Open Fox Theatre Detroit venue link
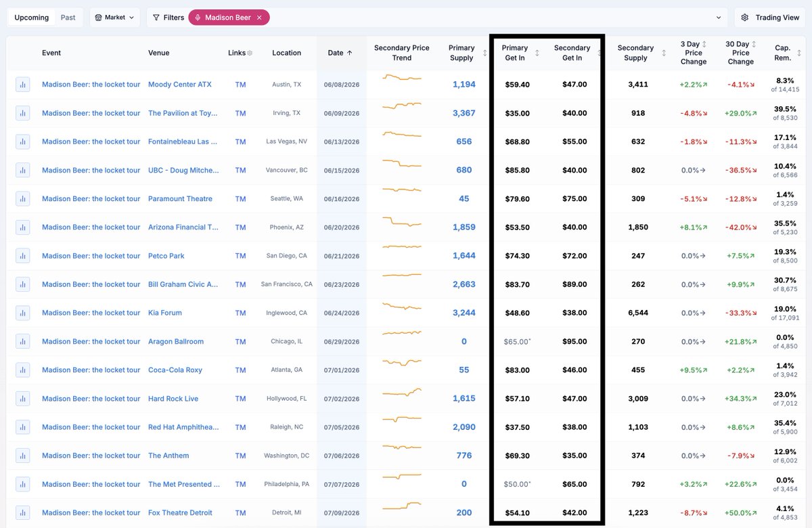Image resolution: width=812 pixels, height=528 pixels. 181,512
